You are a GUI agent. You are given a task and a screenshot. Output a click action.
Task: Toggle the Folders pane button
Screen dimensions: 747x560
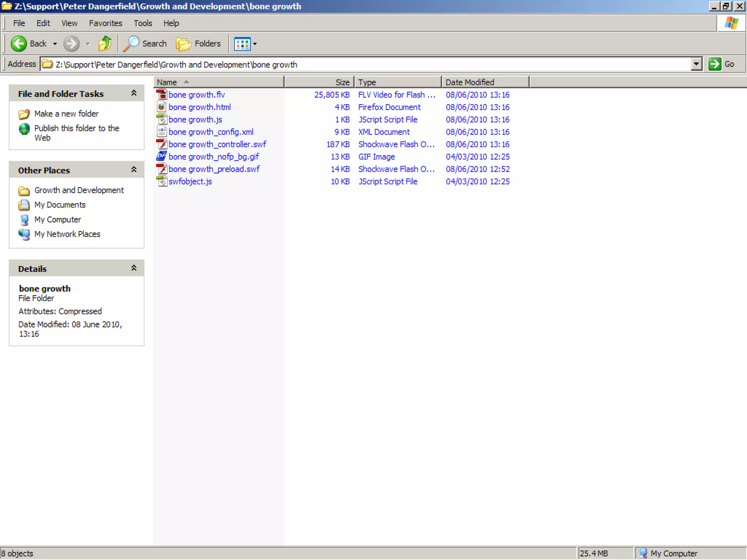pyautogui.click(x=198, y=44)
